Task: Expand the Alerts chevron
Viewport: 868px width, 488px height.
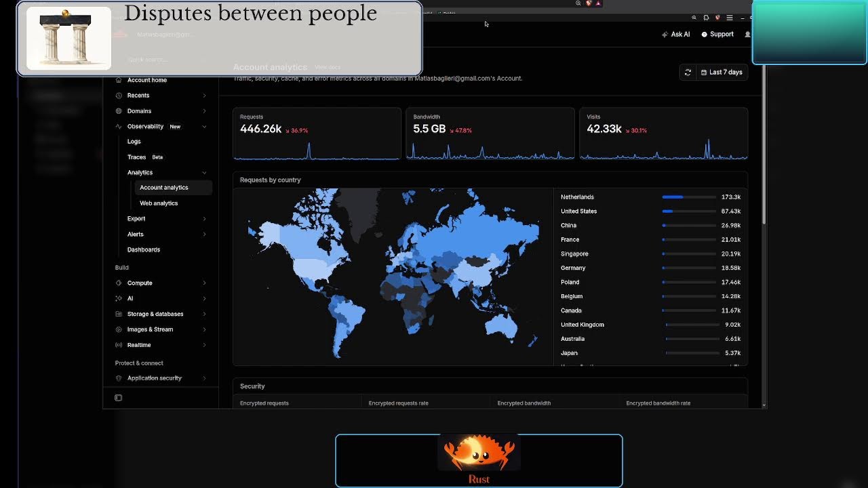Action: click(x=204, y=235)
